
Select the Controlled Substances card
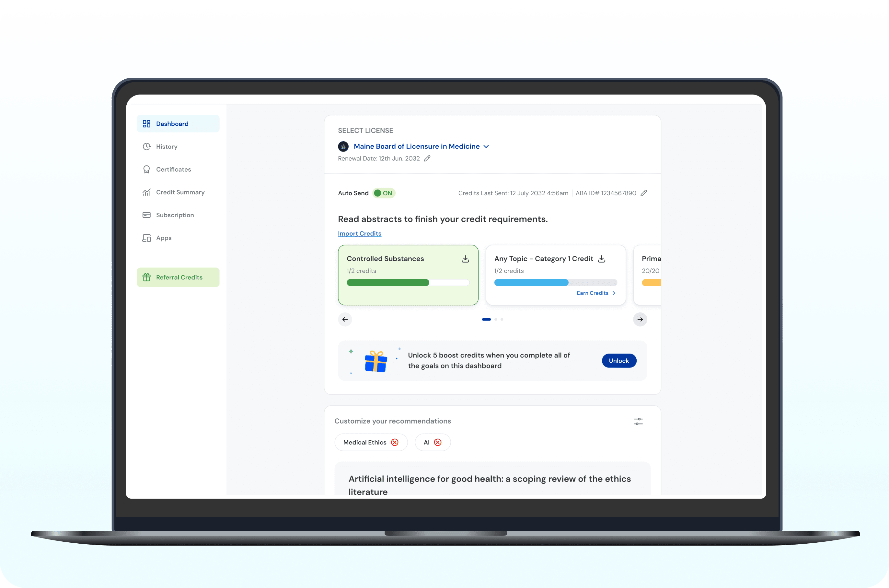[408, 275]
